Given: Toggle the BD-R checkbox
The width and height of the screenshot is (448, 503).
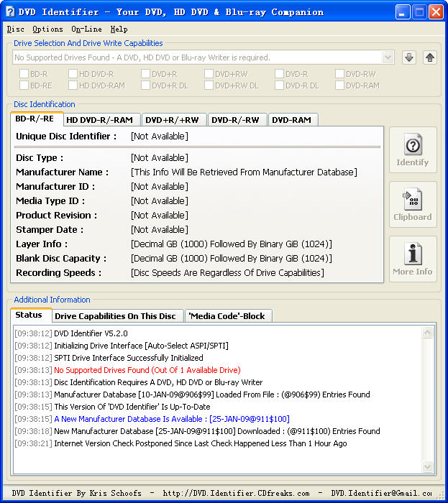Looking at the screenshot, I should click(x=24, y=74).
